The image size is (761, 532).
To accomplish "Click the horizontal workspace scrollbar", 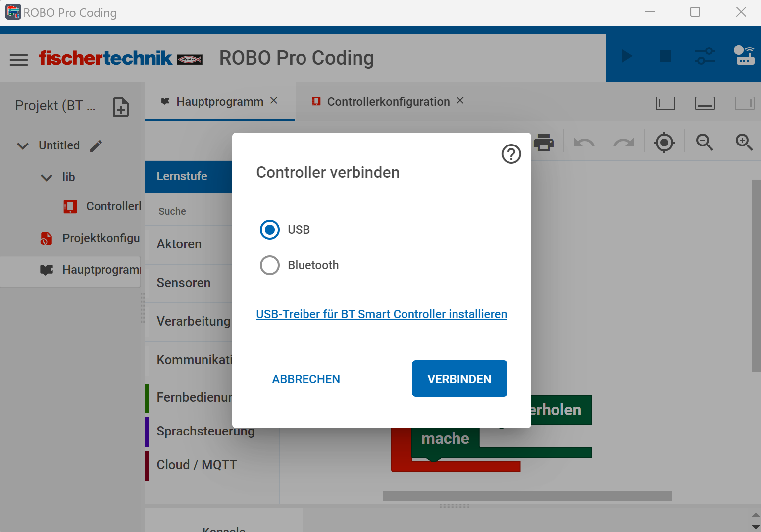I will coord(527,496).
